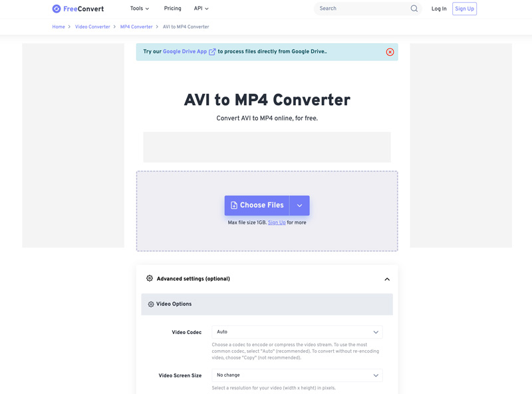Click the Choose Files button
The width and height of the screenshot is (532, 394).
[257, 206]
